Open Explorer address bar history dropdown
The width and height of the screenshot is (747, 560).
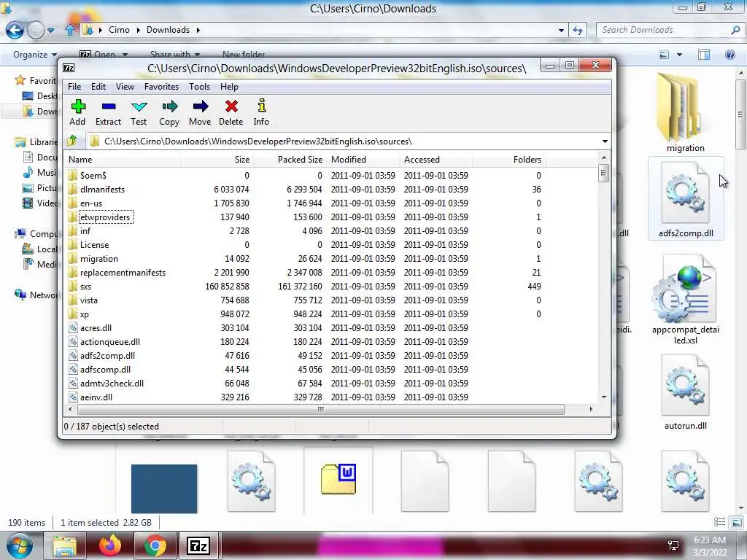tap(561, 30)
